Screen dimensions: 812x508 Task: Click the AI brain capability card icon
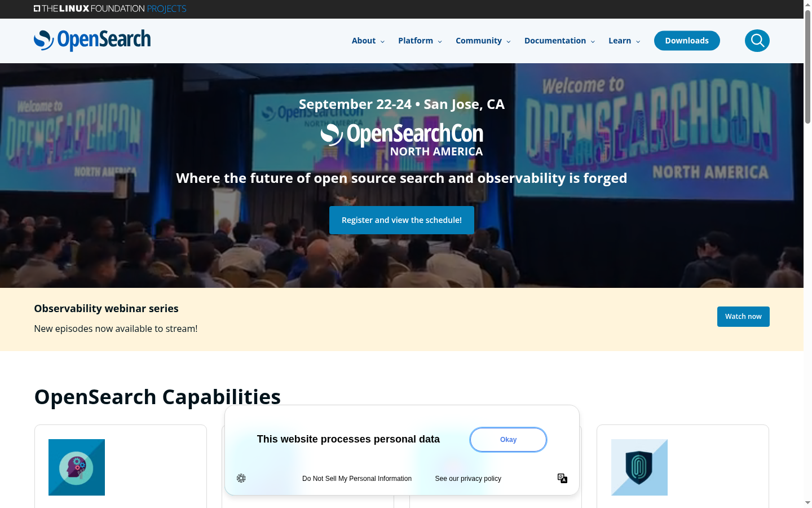(77, 467)
